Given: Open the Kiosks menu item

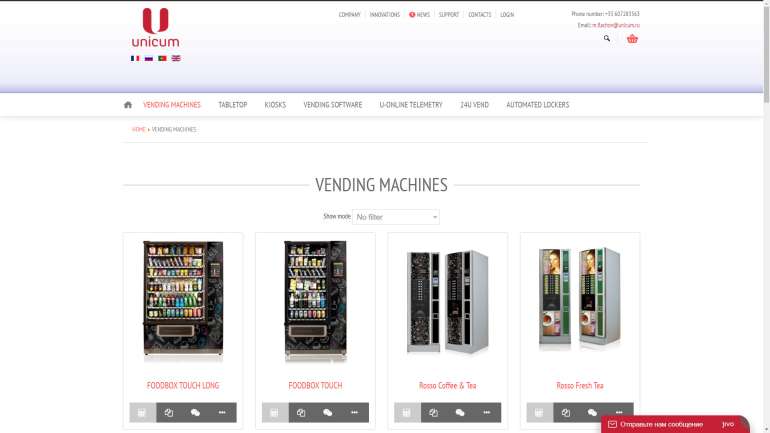Looking at the screenshot, I should 275,105.
